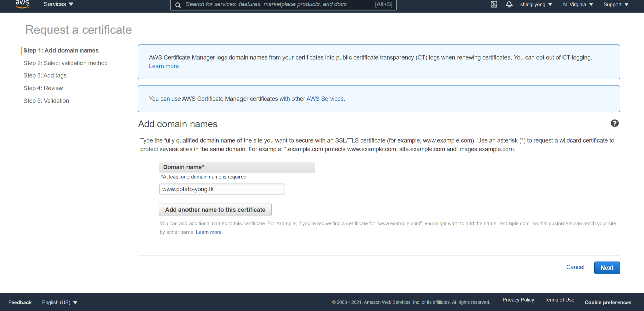Click the Feedback button in footer
Viewport: 644px width, 311px height.
[20, 302]
